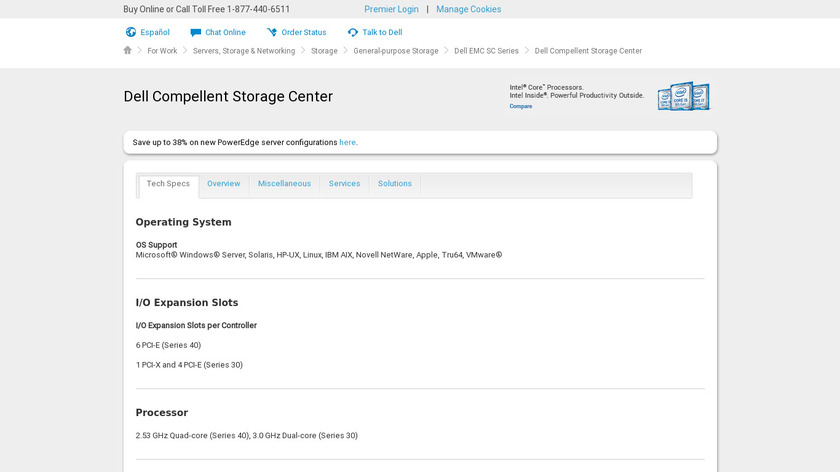Click the Compare link under Intel text
This screenshot has height=472, width=840.
click(521, 106)
